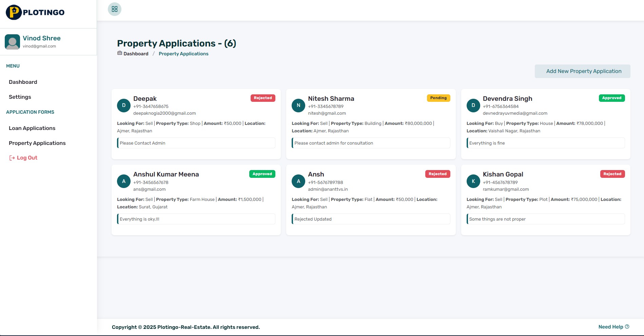Image resolution: width=644 pixels, height=336 pixels.
Task: Click the calendar icon beside Dashboard breadcrumb
Action: [x=119, y=53]
